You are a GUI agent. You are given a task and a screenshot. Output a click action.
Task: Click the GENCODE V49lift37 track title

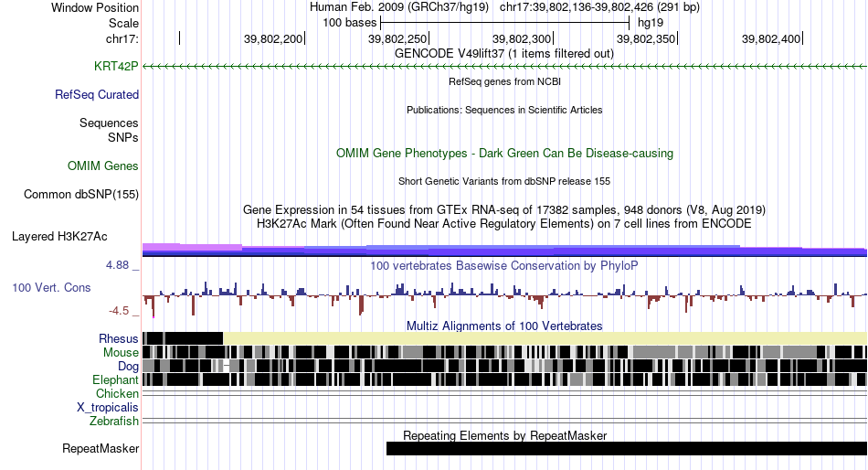coord(503,54)
